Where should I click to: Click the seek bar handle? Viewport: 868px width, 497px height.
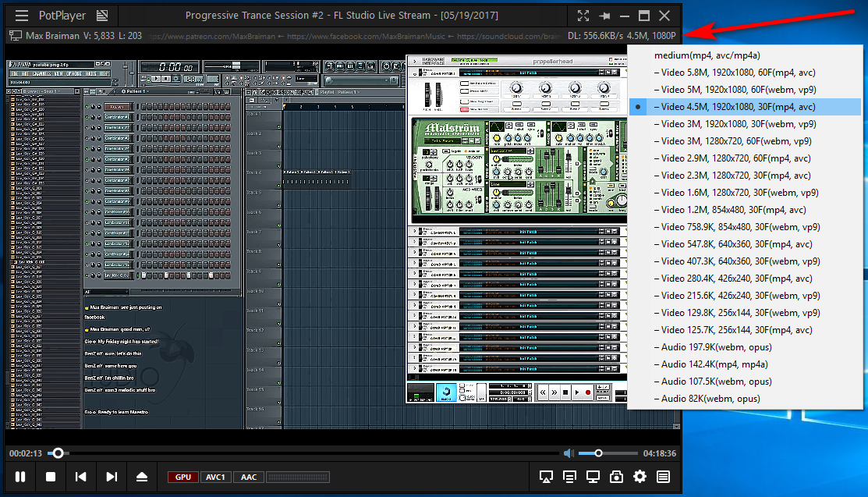tap(58, 453)
